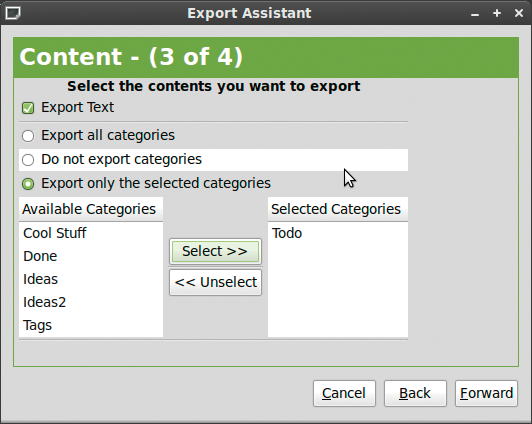Maximize the Export Assistant window
The image size is (532, 424).
tap(497, 13)
